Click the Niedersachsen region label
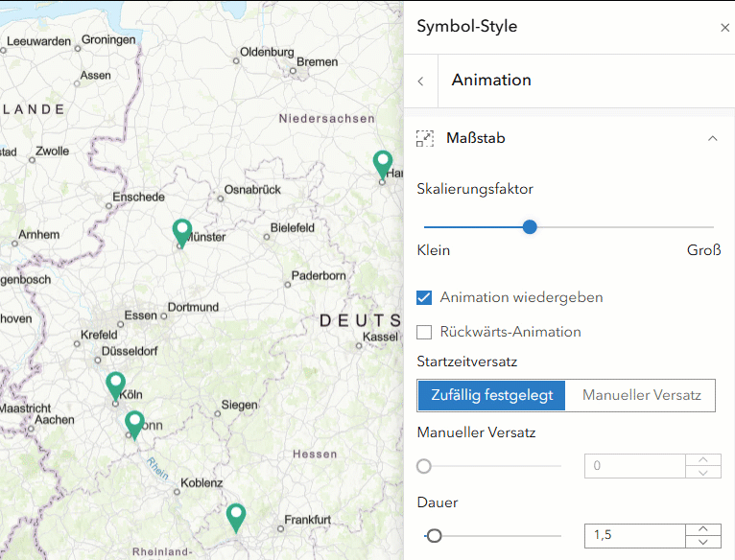 pyautogui.click(x=326, y=119)
